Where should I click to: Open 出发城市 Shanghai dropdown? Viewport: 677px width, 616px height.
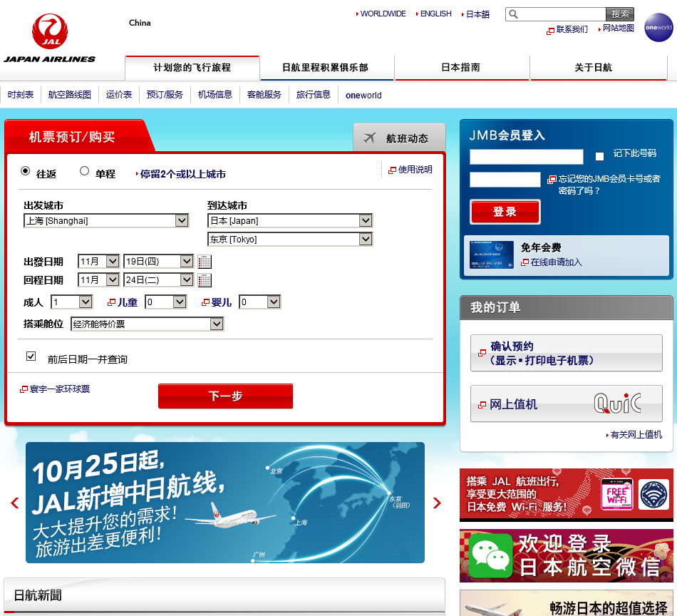(106, 221)
